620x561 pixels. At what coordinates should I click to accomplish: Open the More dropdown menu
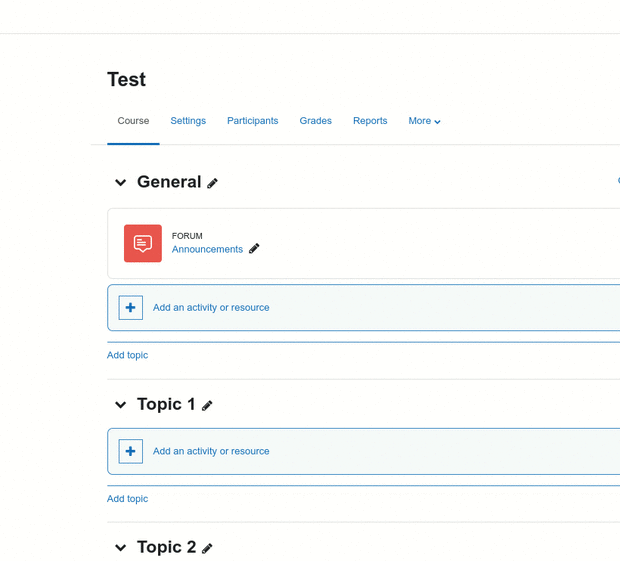click(x=424, y=121)
